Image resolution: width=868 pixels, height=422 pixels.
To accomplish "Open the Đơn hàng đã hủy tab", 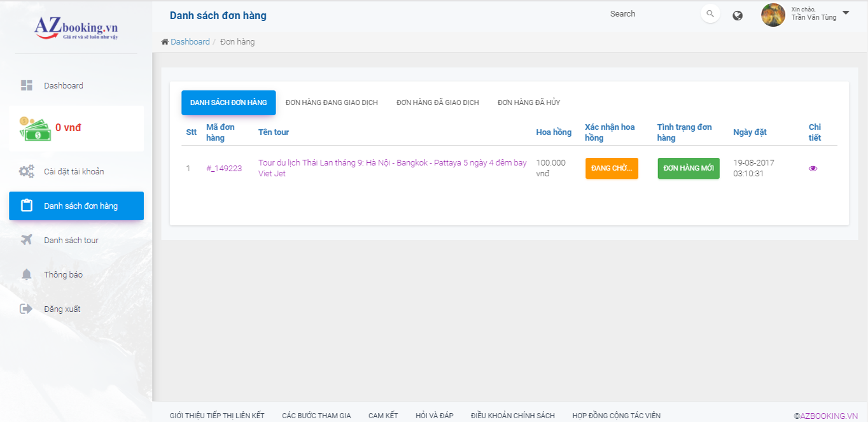I will (x=529, y=102).
